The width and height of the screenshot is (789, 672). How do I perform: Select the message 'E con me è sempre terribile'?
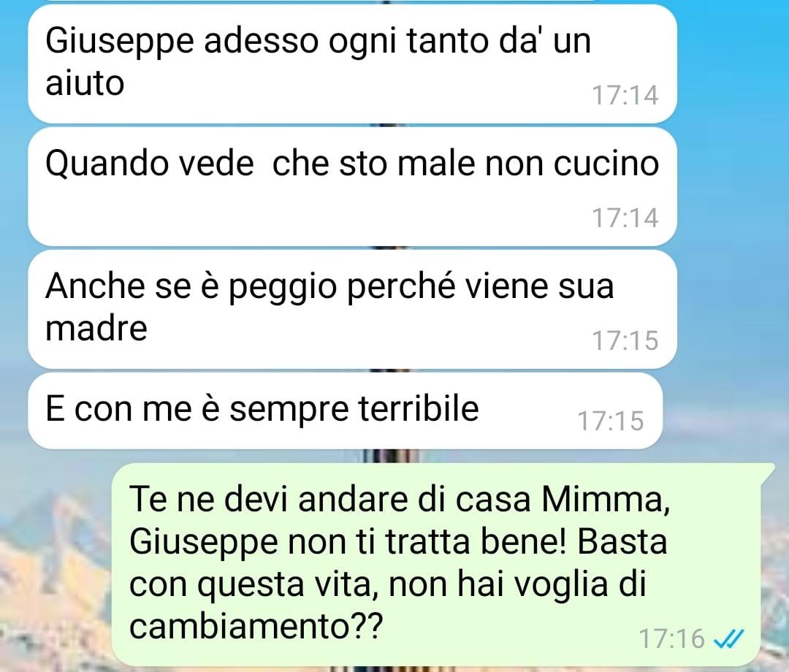tap(345, 411)
